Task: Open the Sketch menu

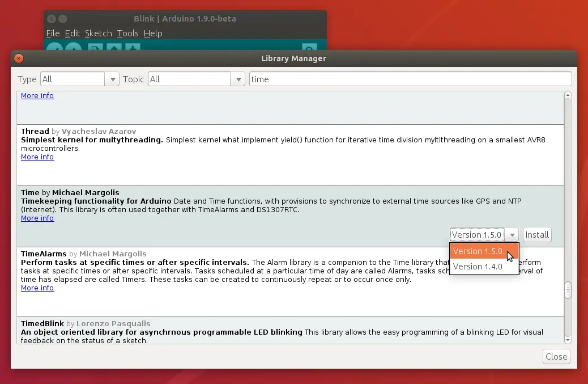Action: point(99,33)
